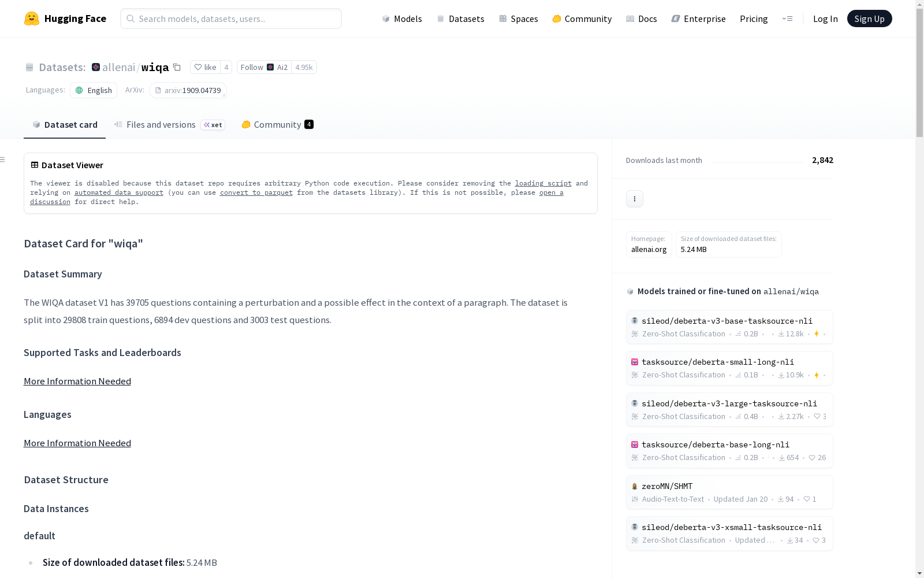This screenshot has width=924, height=578.
Task: Click the Audio-Text-to-Text task icon
Action: tap(635, 499)
